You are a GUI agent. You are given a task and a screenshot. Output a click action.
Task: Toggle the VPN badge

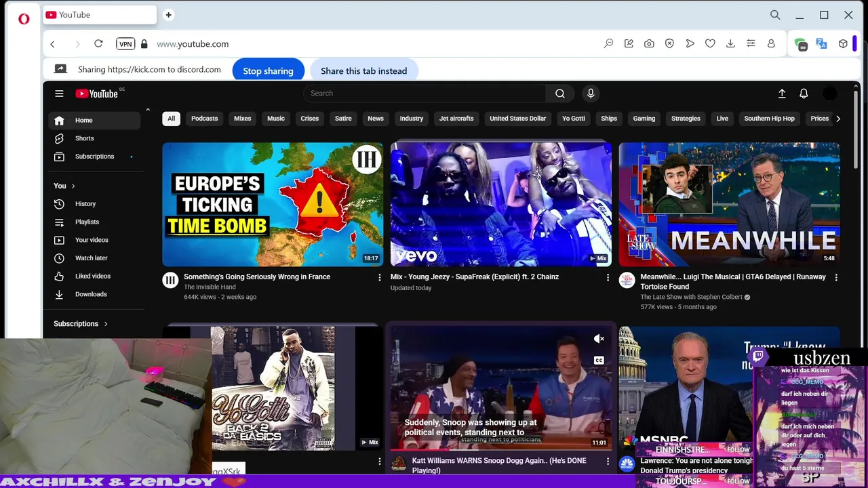coord(125,43)
